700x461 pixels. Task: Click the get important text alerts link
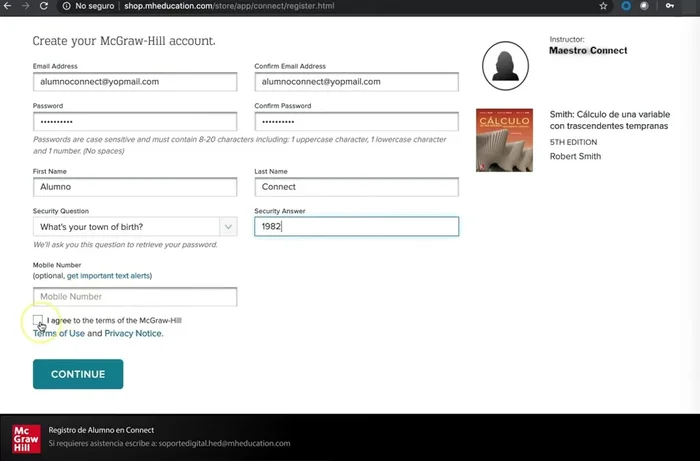(109, 275)
